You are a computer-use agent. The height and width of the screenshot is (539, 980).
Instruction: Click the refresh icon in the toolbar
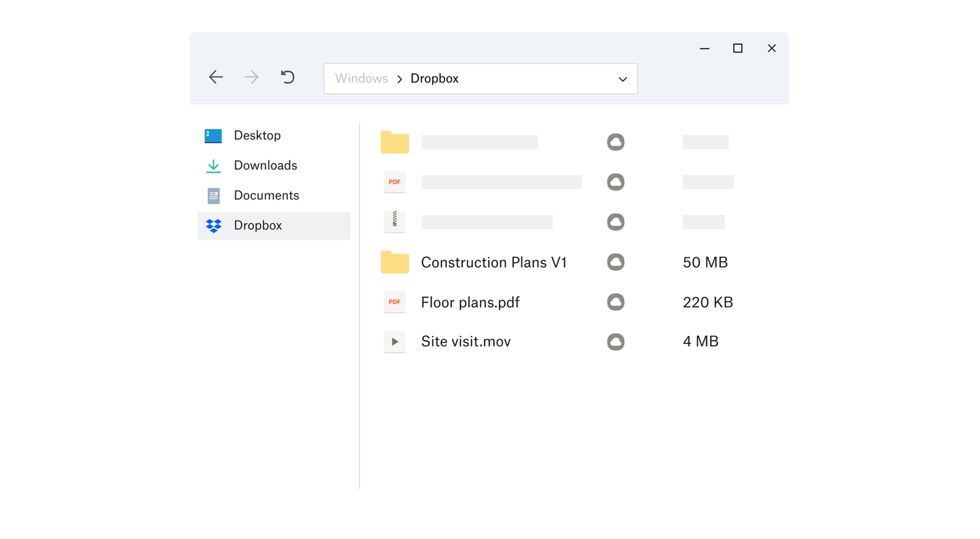287,77
